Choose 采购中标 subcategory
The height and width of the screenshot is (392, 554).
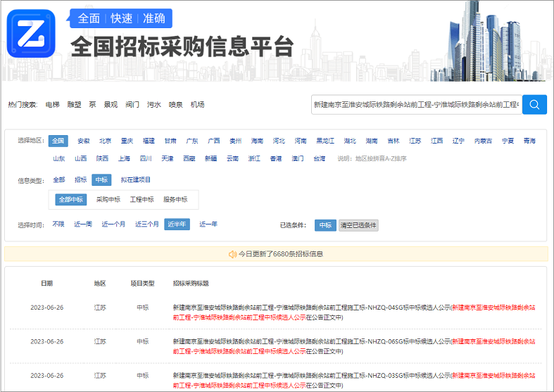pos(108,199)
